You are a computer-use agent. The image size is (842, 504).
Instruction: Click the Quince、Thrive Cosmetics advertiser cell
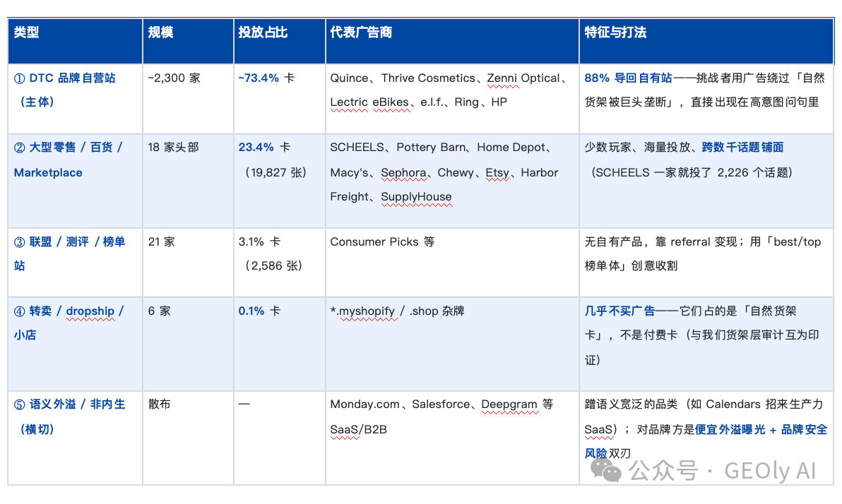coord(452,99)
